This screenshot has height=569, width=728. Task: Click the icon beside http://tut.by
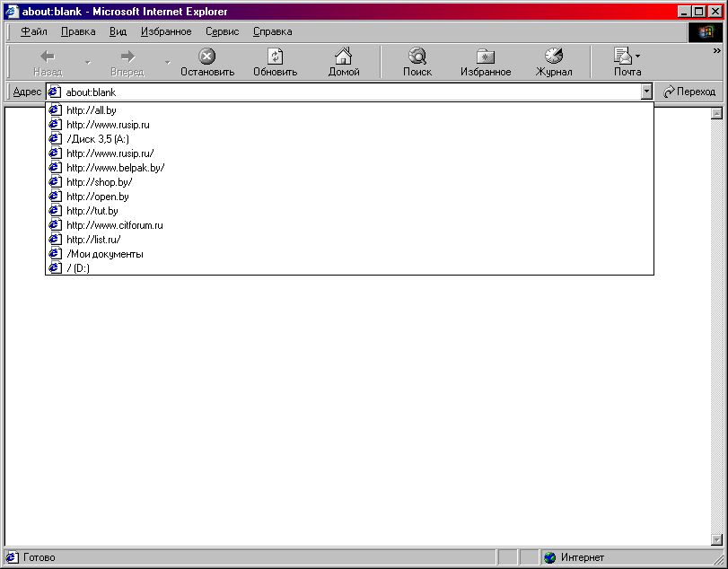(56, 211)
